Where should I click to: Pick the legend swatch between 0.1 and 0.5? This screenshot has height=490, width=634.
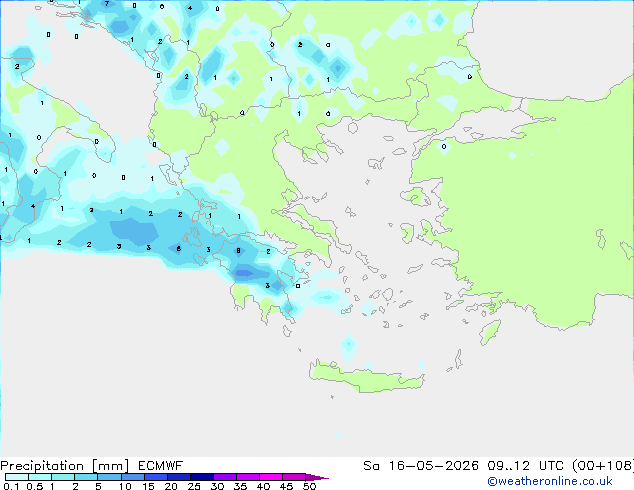17,477
